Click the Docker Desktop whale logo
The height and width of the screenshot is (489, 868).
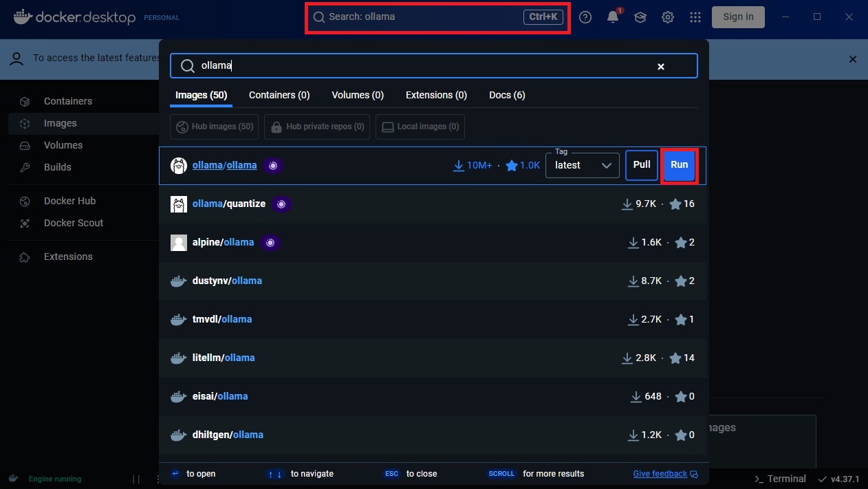(x=22, y=17)
